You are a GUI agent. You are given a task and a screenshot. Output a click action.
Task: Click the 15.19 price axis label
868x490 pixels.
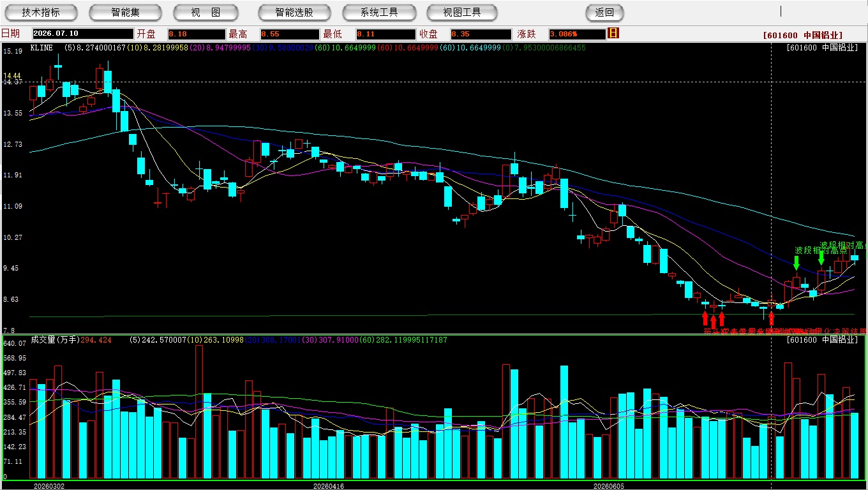13,51
